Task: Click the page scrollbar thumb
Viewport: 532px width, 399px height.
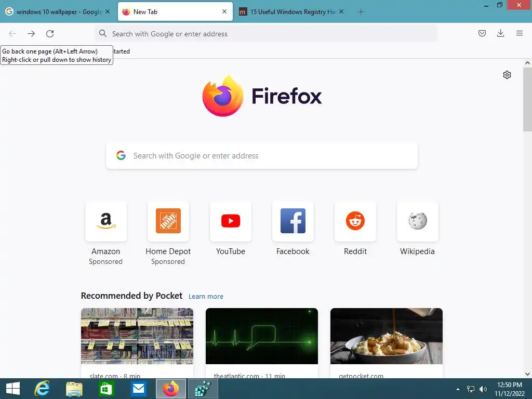Action: coord(527,99)
